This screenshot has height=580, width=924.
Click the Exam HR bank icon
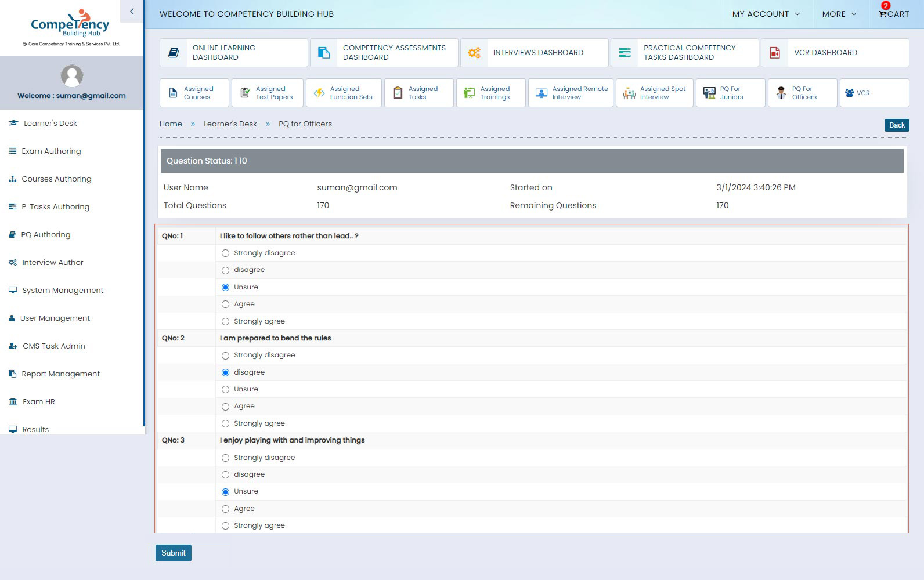click(13, 402)
